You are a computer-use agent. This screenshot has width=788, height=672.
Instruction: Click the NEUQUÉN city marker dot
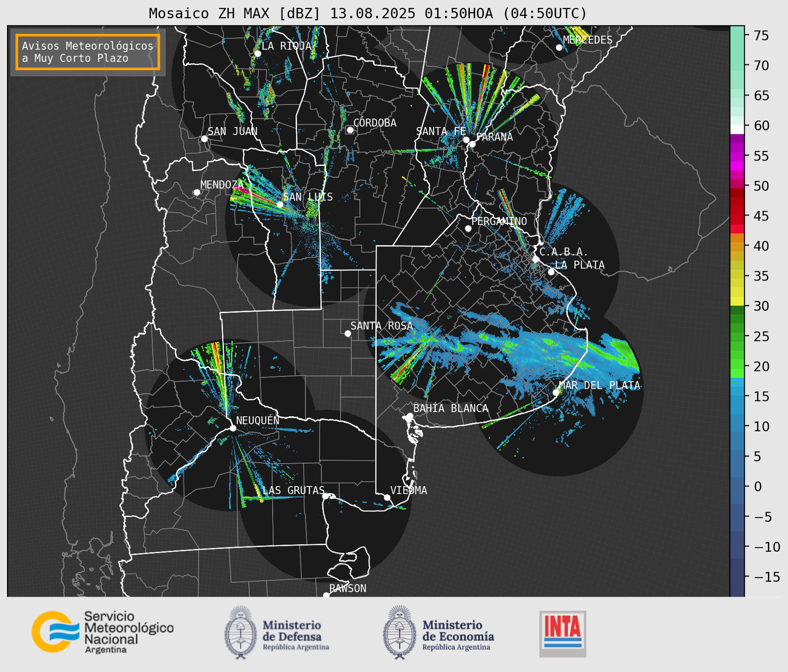[233, 428]
